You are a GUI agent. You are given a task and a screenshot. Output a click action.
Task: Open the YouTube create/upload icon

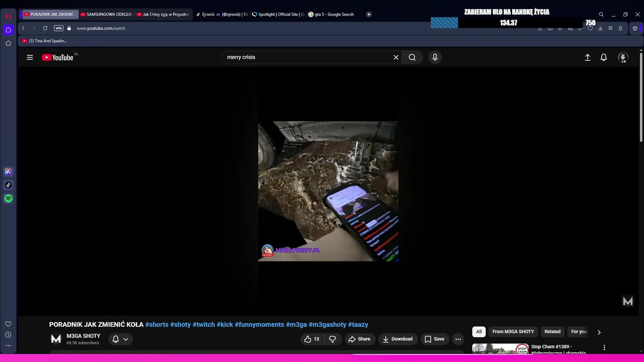(587, 57)
